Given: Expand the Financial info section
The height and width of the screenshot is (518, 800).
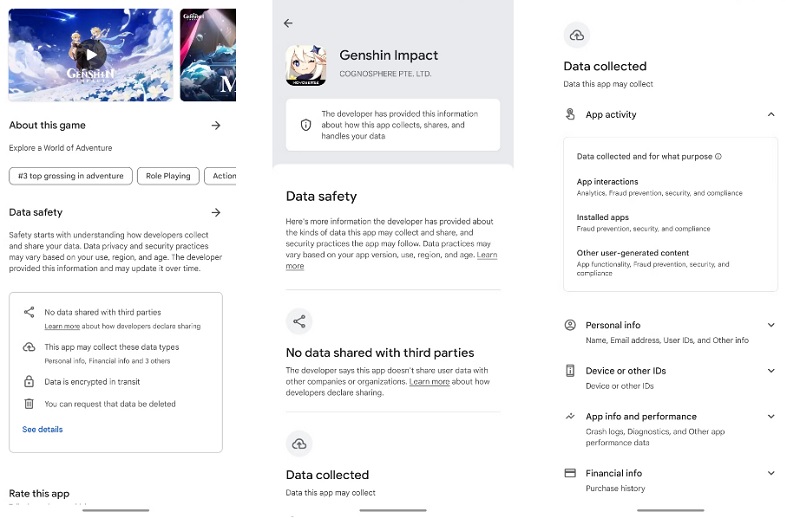Looking at the screenshot, I should pyautogui.click(x=771, y=473).
